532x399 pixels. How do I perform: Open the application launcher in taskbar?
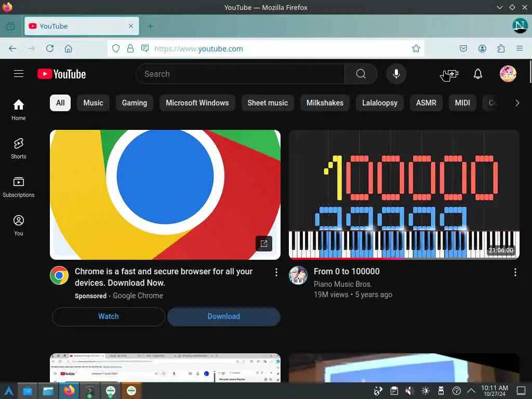(x=8, y=391)
